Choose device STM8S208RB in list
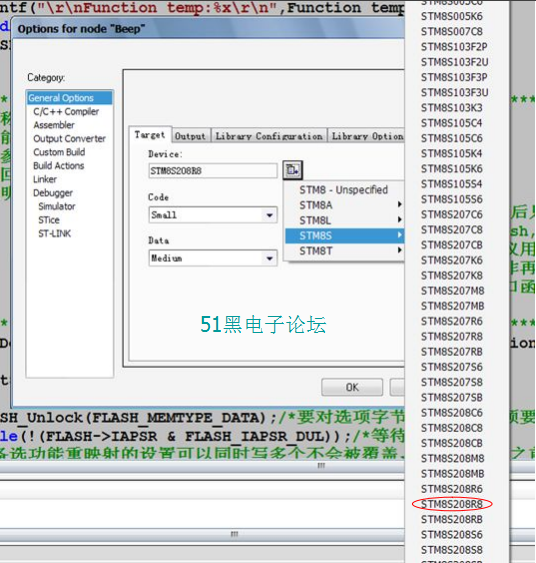The height and width of the screenshot is (563, 536). (452, 520)
